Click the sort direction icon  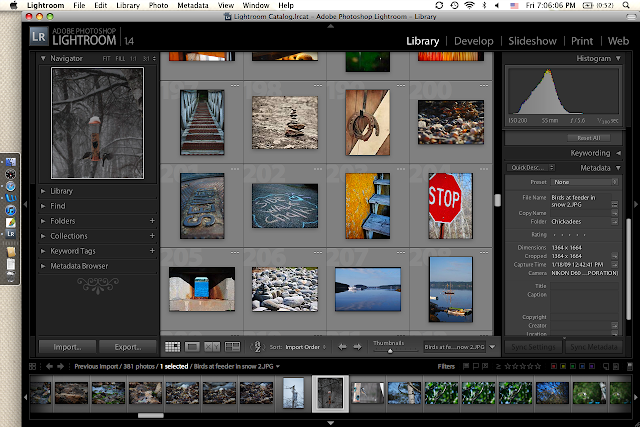(256, 347)
